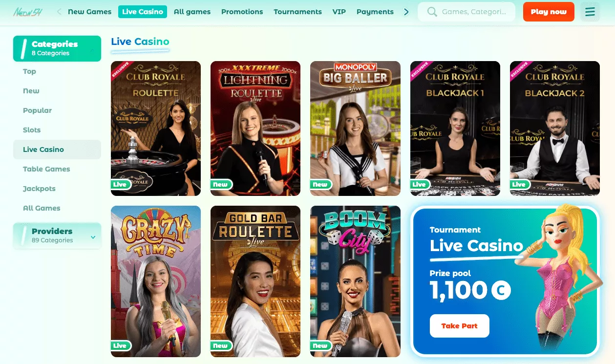The width and height of the screenshot is (615, 364).
Task: Open XXXtreme Lightning Roulette thumbnail
Action: (255, 128)
